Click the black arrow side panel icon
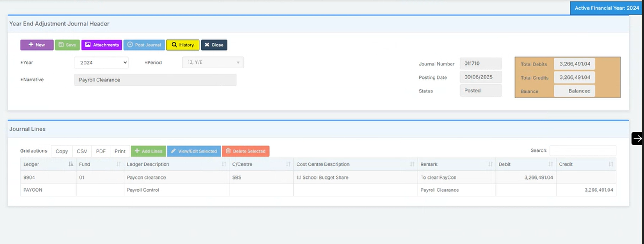644x244 pixels. coord(637,139)
